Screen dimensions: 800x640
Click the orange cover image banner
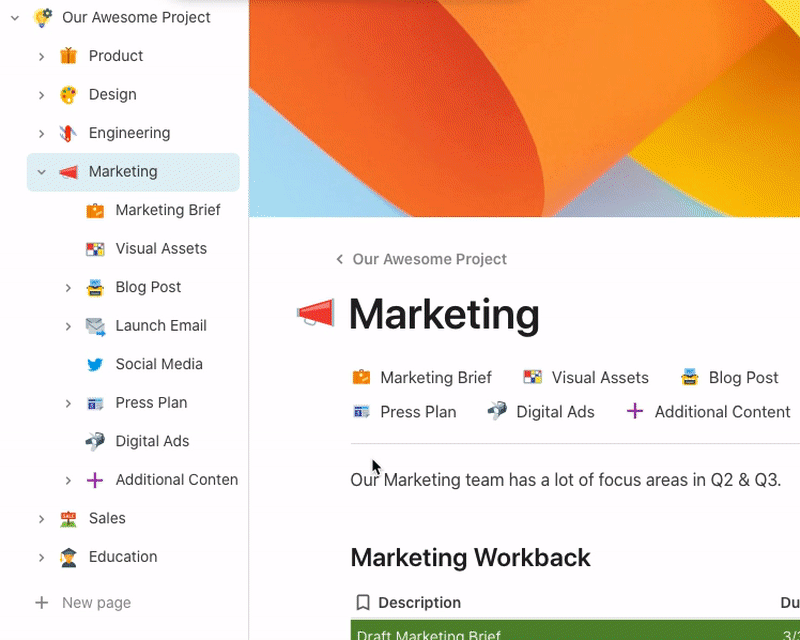[x=524, y=108]
